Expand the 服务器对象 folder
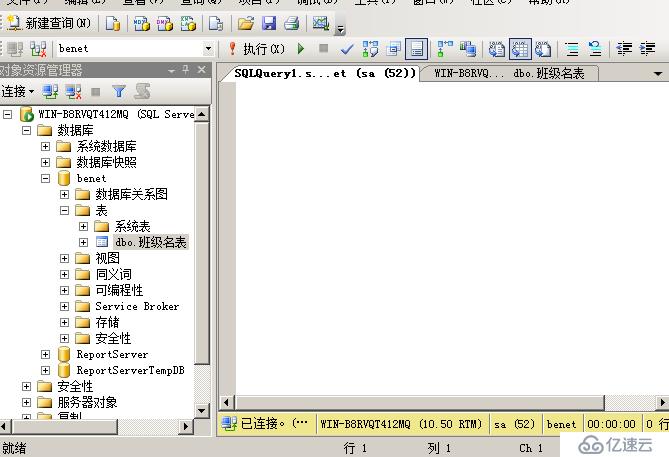The height and width of the screenshot is (457, 669). click(x=26, y=402)
